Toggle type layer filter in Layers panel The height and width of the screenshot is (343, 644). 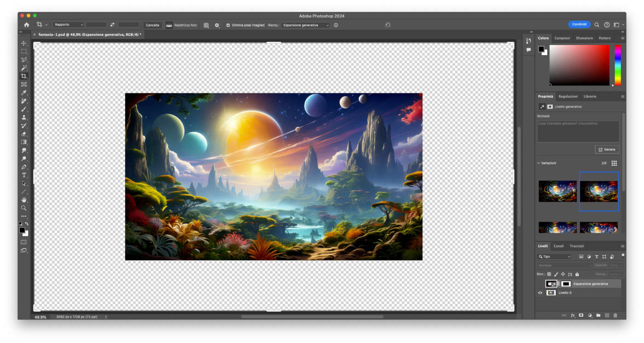pyautogui.click(x=597, y=256)
